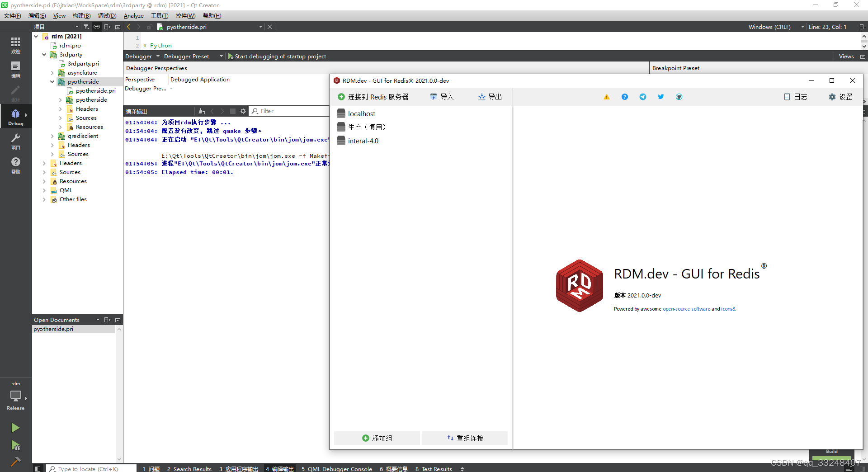The width and height of the screenshot is (868, 472).
Task: Split the project panel with the split icon
Action: tap(107, 27)
